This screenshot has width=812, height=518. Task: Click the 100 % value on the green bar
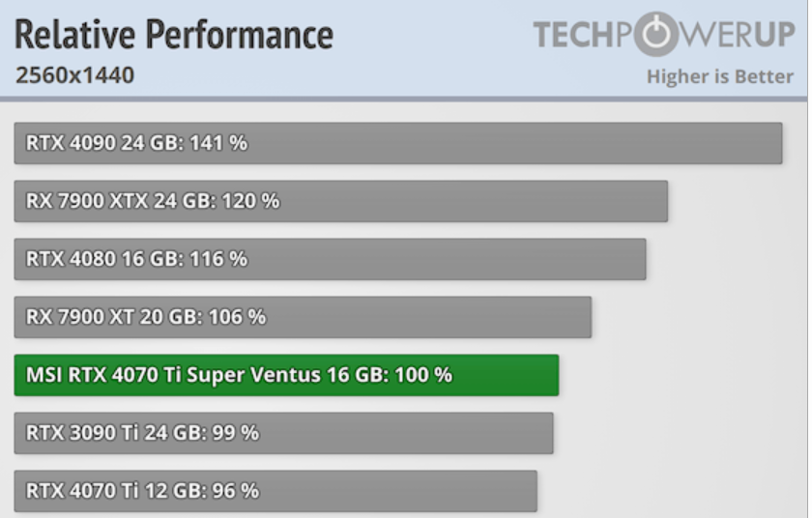425,375
